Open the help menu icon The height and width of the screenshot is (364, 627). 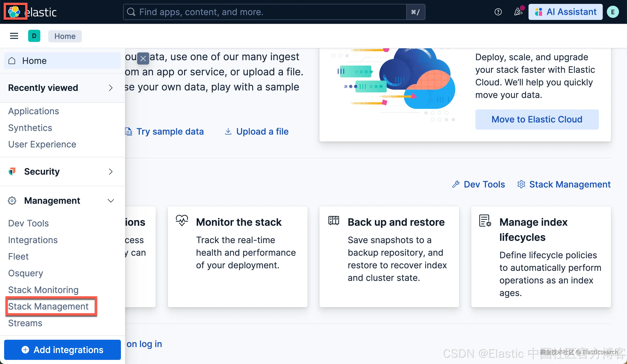(x=498, y=12)
